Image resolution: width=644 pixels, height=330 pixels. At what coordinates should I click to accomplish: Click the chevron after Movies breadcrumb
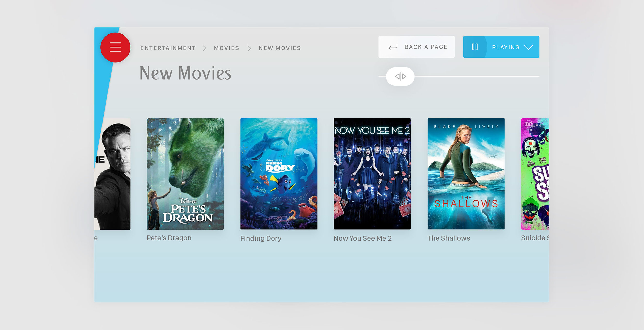pyautogui.click(x=249, y=48)
